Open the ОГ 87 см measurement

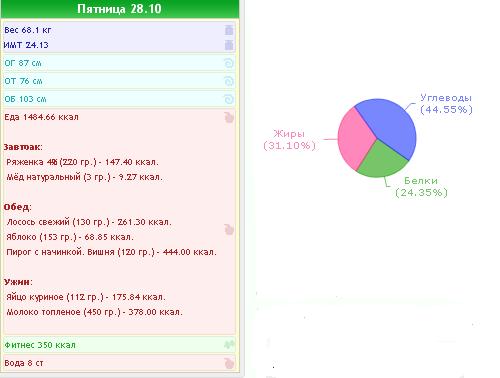(23, 63)
